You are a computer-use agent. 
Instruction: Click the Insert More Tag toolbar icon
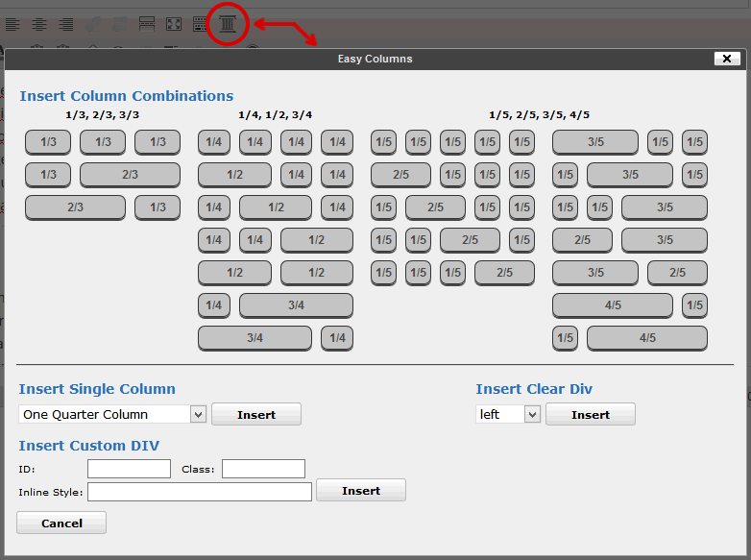coord(147,24)
